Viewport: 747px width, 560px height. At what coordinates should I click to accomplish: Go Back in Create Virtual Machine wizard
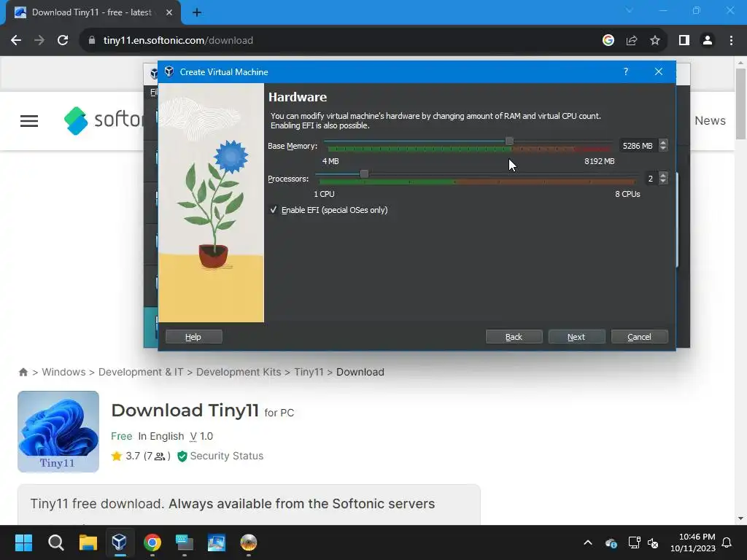[x=514, y=337]
